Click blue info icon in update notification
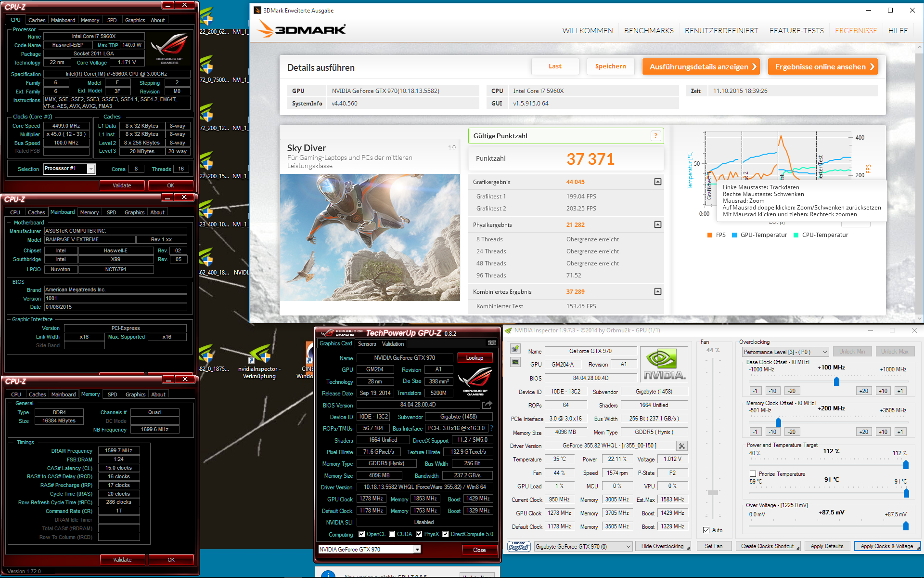 (x=328, y=574)
